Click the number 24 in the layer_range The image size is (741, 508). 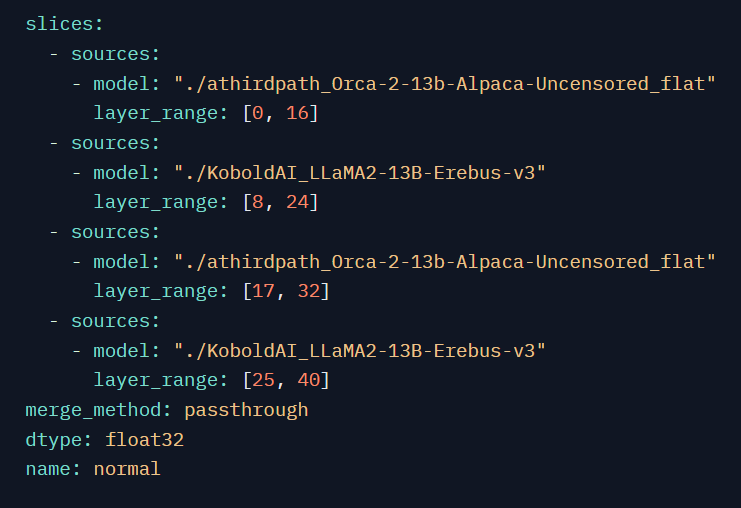tap(297, 202)
